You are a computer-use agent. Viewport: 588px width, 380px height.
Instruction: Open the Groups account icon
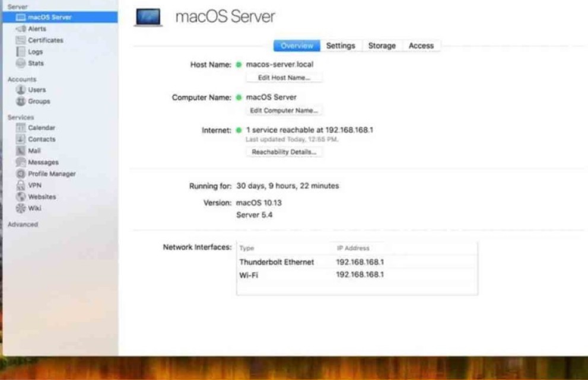tap(21, 101)
